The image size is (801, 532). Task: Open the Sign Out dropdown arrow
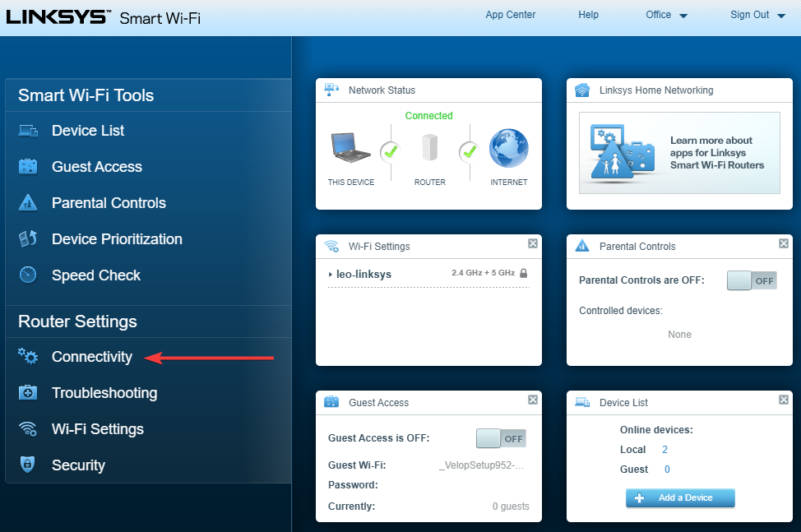[781, 16]
